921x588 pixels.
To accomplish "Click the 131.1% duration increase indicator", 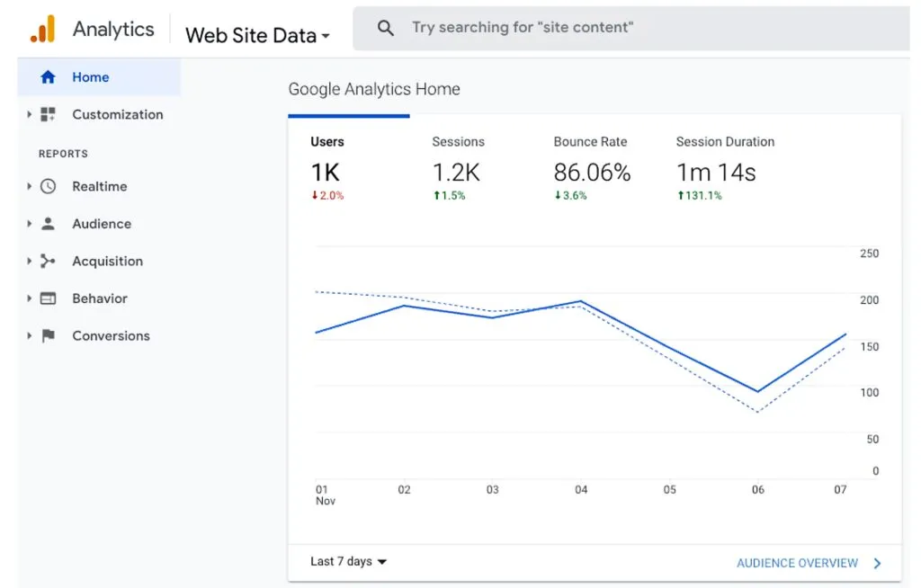I will pos(700,196).
